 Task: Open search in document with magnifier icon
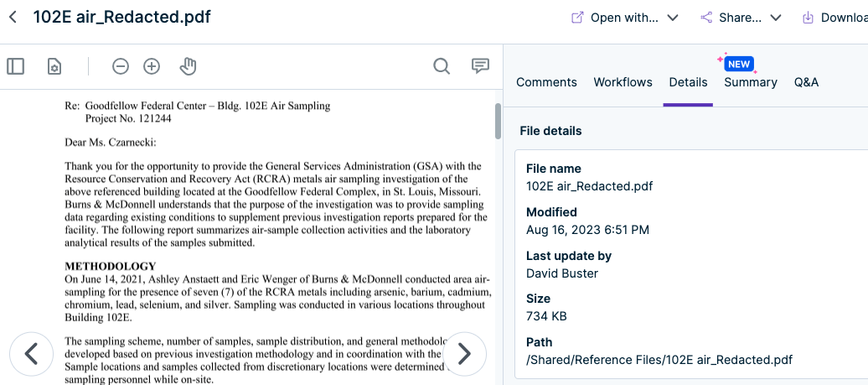[442, 66]
